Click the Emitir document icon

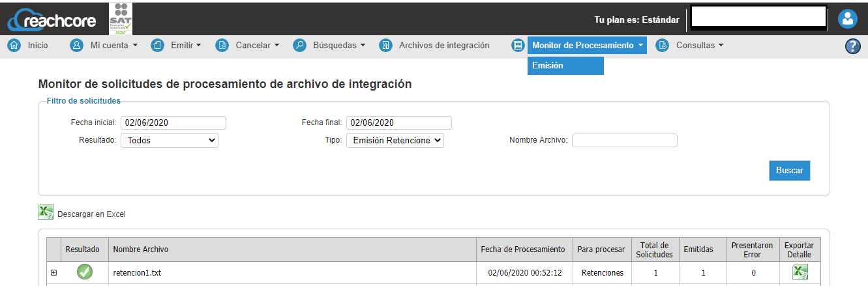pos(157,46)
